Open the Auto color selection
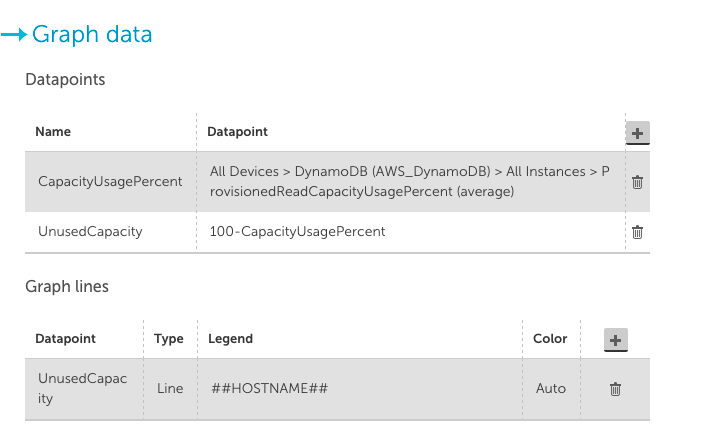Viewport: 727px width, 433px height. [551, 388]
